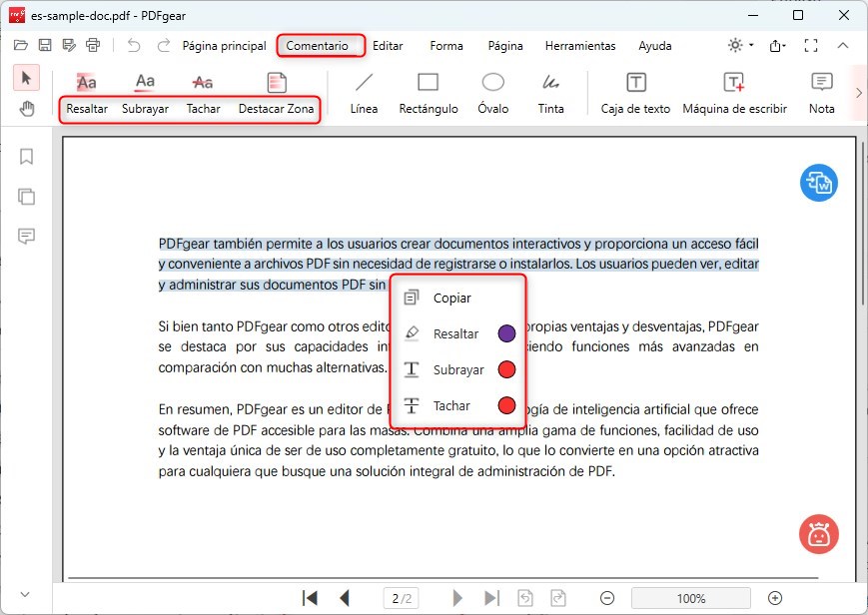This screenshot has height=615, width=868.
Task: Open a file with the folder icon
Action: point(21,45)
